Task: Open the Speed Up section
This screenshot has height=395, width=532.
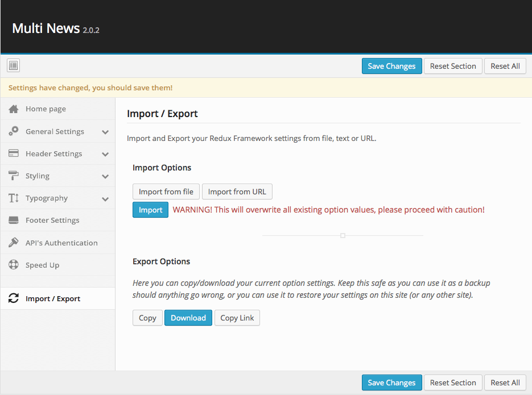Action: pyautogui.click(x=42, y=265)
